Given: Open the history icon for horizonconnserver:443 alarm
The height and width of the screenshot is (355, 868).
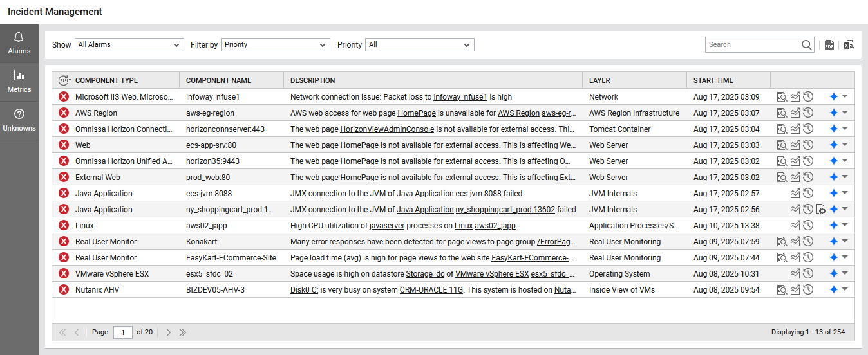Looking at the screenshot, I should tap(808, 129).
